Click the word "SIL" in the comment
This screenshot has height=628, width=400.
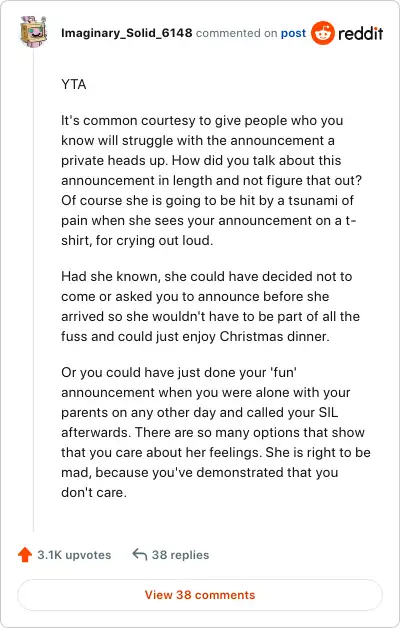coord(328,413)
